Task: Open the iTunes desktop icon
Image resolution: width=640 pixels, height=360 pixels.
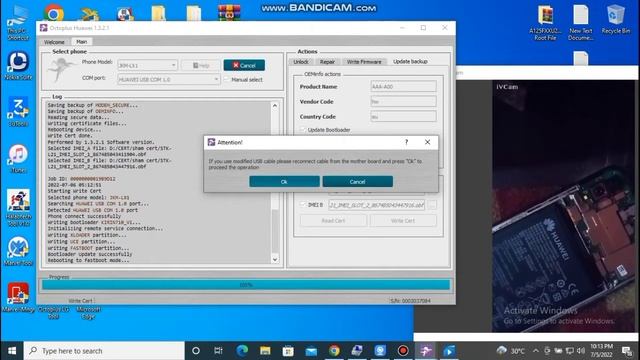Action: pyautogui.click(x=18, y=158)
